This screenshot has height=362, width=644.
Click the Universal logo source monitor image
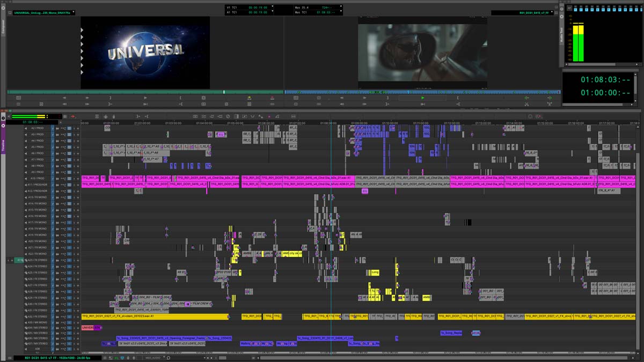tap(145, 52)
